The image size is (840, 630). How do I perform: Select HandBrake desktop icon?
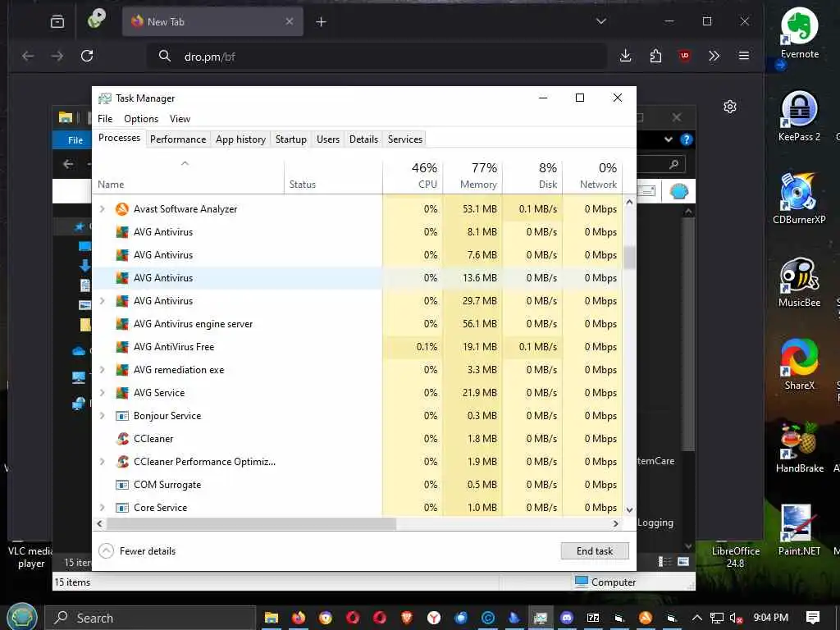[x=799, y=447]
